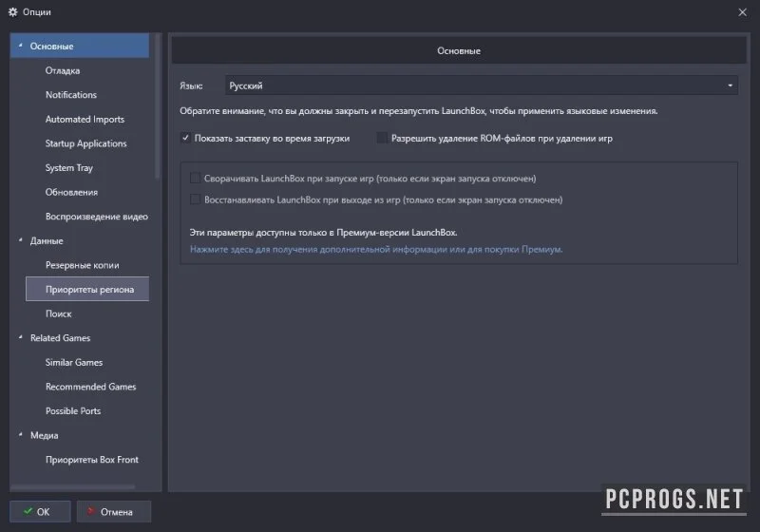Click the Эти параметры доступны Премиум-версии text
760x532 pixels.
(323, 233)
